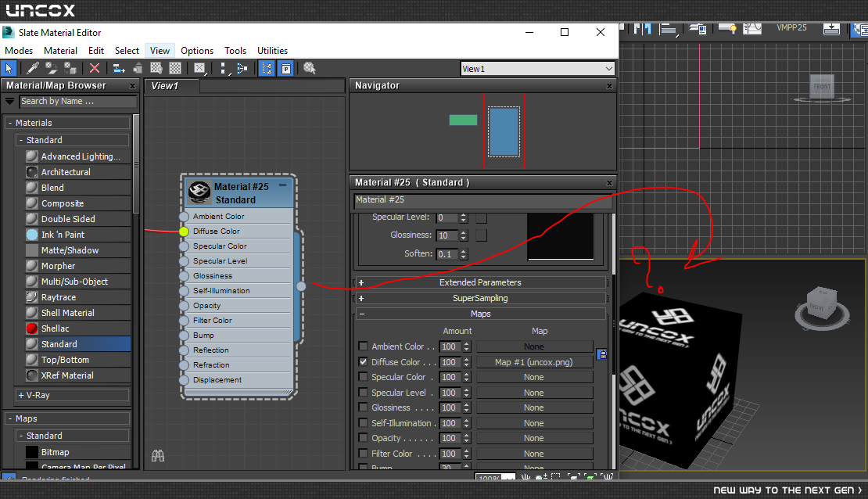Open the Options menu
868x499 pixels.
tap(197, 50)
